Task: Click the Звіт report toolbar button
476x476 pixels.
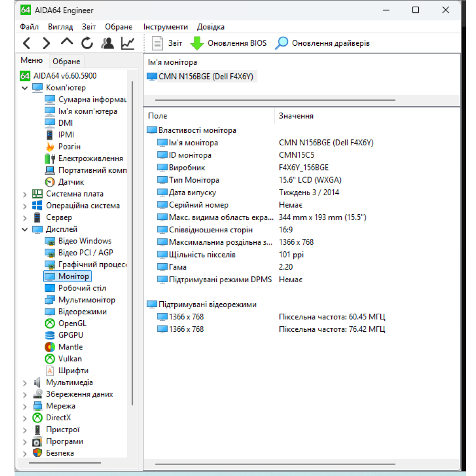Action: click(x=167, y=43)
